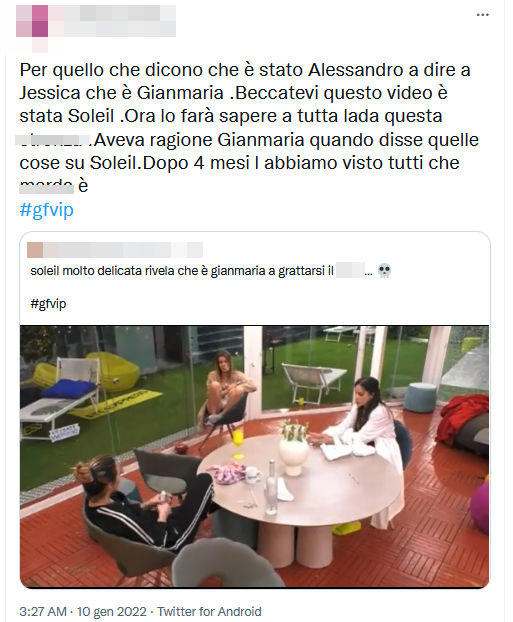The height and width of the screenshot is (622, 513).
Task: Click the #gfvip hashtag inside the quoted tweet
Action: click(x=48, y=304)
